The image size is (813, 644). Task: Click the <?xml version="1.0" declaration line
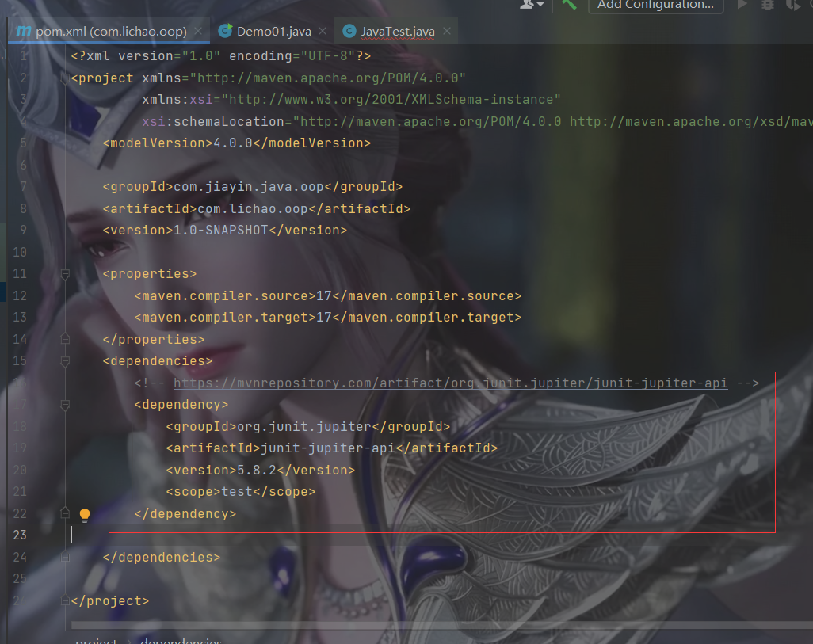pos(221,56)
